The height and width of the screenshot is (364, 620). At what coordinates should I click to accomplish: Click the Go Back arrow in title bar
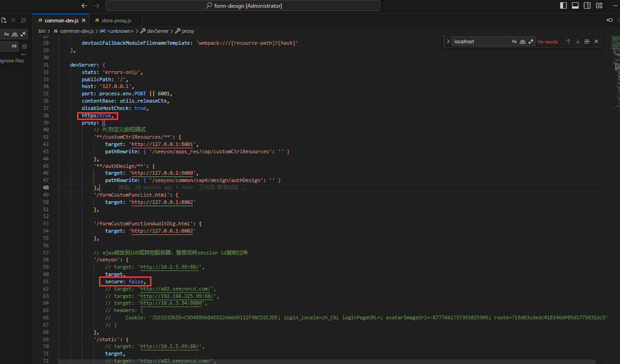(x=84, y=5)
